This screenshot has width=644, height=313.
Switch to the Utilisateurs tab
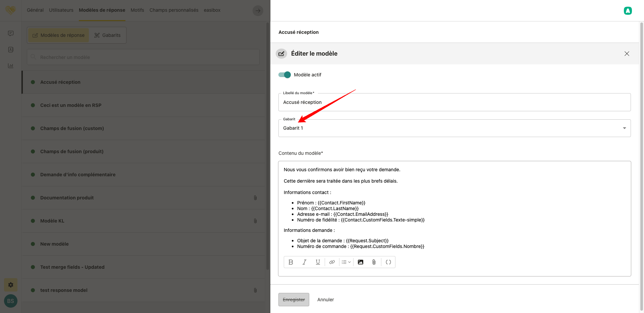pos(61,10)
